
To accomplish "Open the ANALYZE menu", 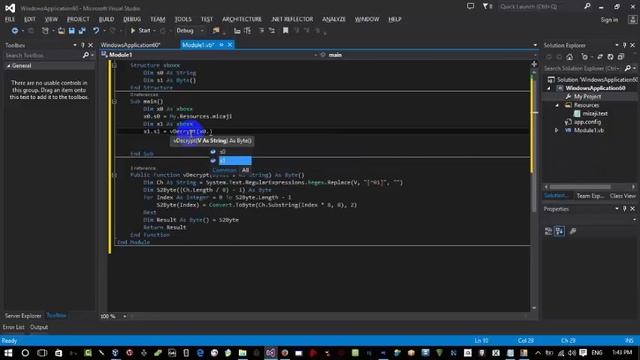I will [x=333, y=19].
